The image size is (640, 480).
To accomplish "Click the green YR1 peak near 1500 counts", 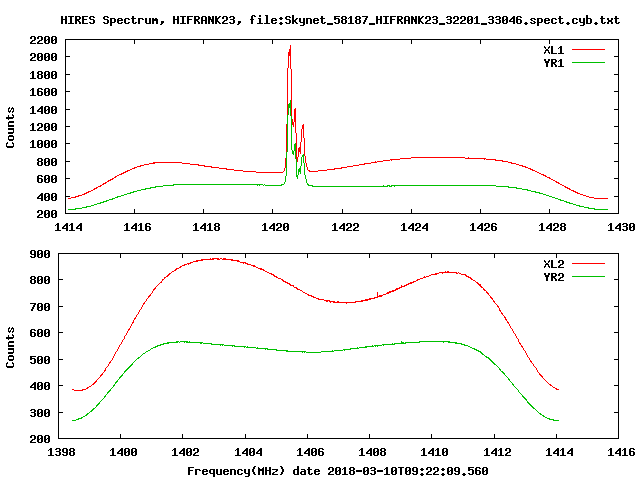I will click(x=290, y=102).
